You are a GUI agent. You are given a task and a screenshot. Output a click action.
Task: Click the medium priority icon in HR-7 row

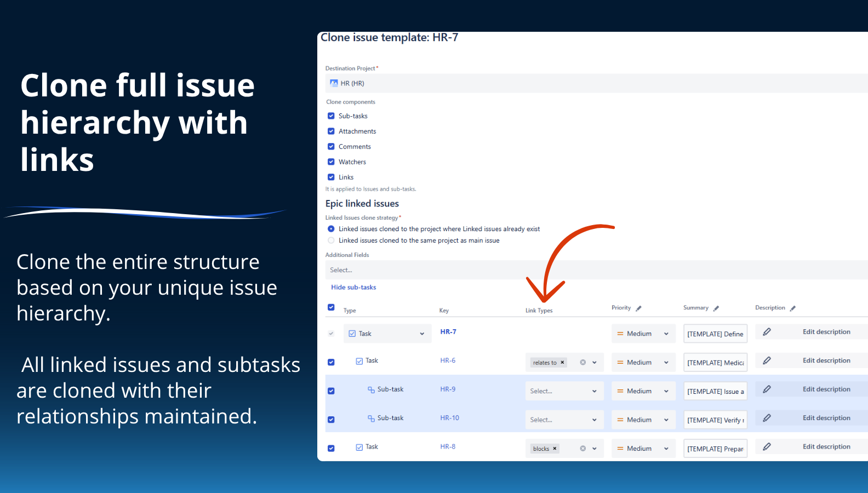[620, 334]
